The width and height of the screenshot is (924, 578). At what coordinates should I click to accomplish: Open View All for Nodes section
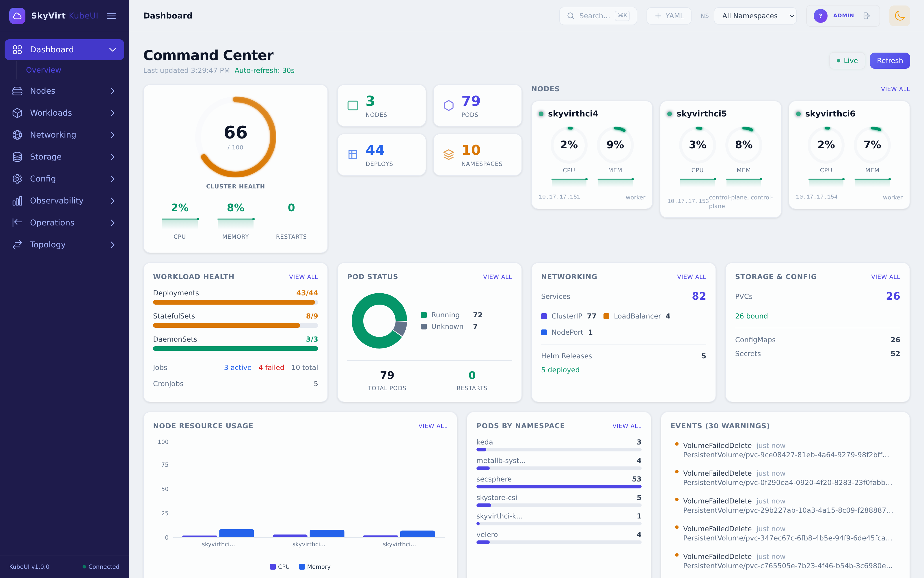895,89
